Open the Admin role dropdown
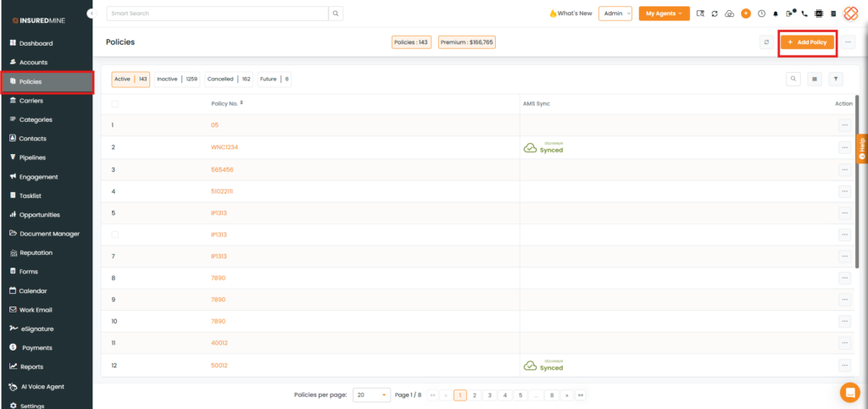Image resolution: width=868 pixels, height=409 pixels. click(x=615, y=14)
